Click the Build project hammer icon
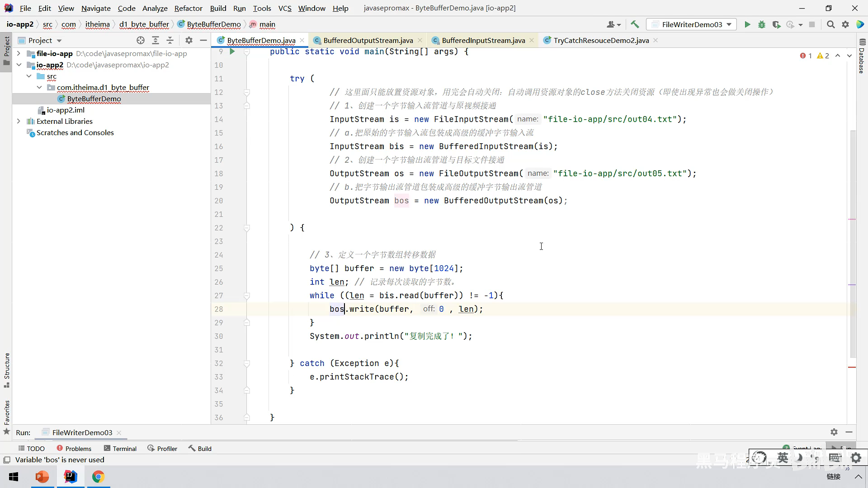This screenshot has height=488, width=868. coord(635,24)
